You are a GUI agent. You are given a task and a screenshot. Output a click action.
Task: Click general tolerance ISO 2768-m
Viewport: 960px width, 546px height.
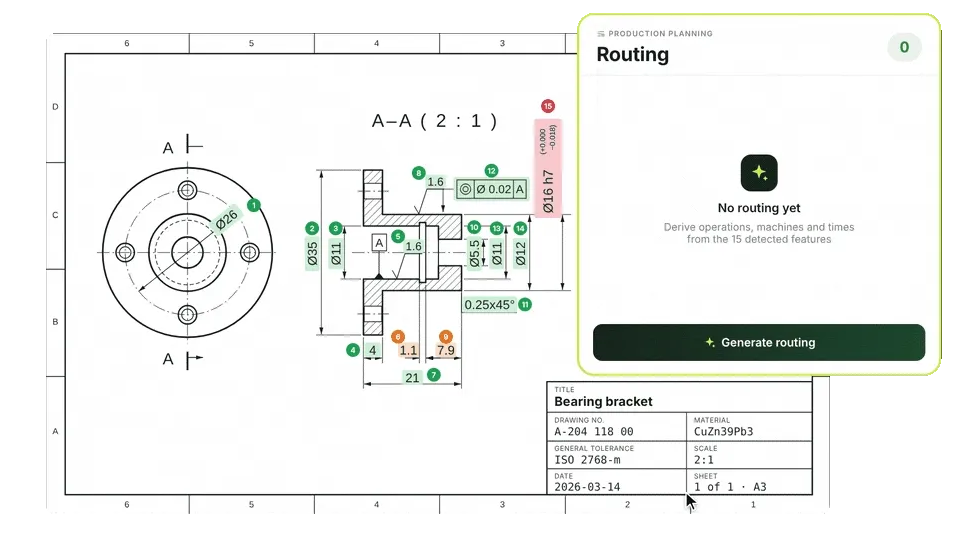[587, 460]
